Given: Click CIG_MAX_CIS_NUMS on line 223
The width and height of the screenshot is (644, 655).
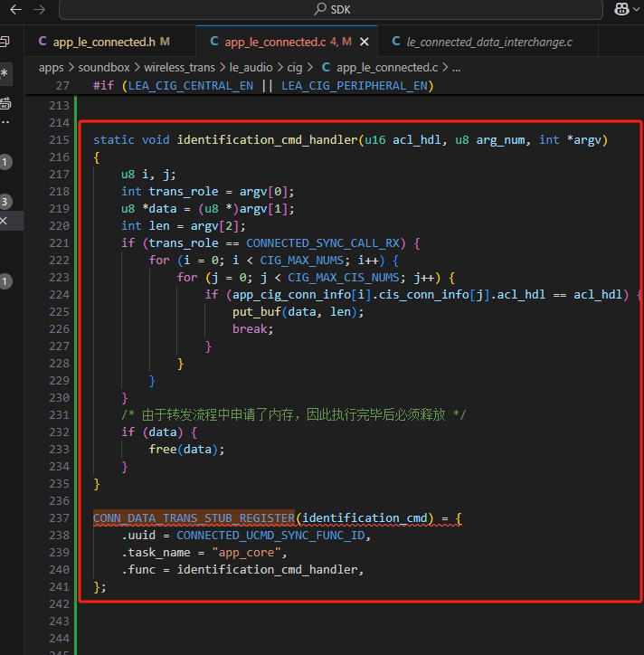Looking at the screenshot, I should (x=344, y=278).
